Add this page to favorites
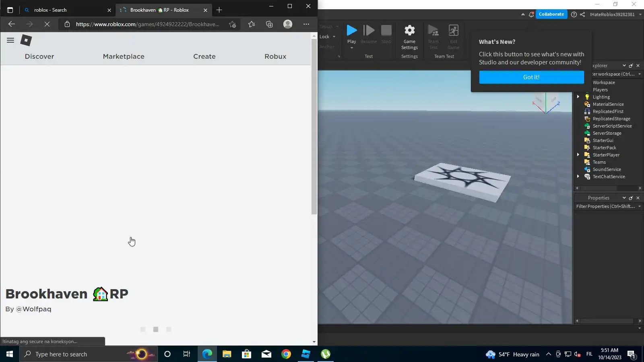The height and width of the screenshot is (362, 644). (232, 24)
